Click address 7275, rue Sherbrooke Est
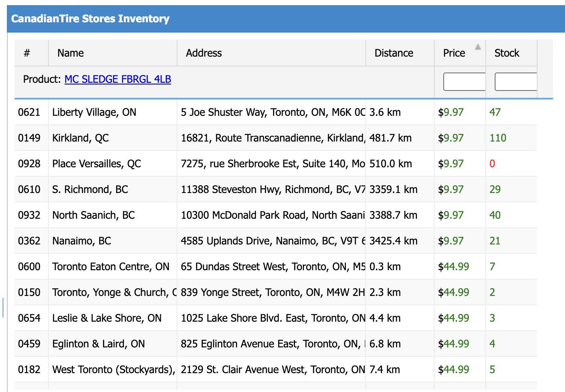Viewport: 565px width, 392px height. [273, 164]
